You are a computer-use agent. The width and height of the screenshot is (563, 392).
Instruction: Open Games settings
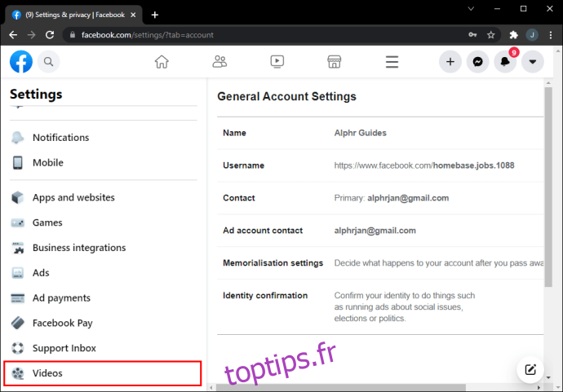coord(104,222)
